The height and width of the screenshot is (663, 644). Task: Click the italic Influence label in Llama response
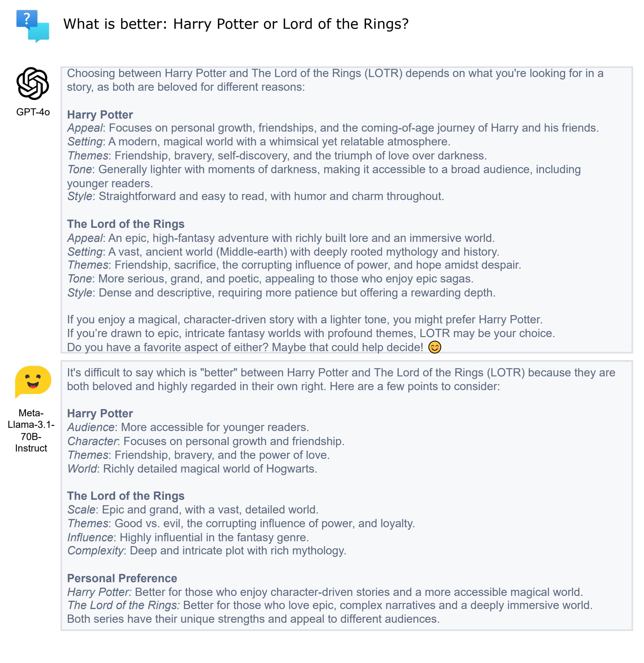pos(90,537)
